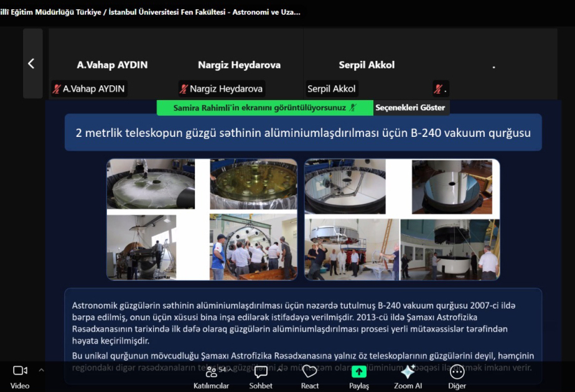Select Serpil Akkol participant tile
The image size is (575, 392).
tap(367, 64)
